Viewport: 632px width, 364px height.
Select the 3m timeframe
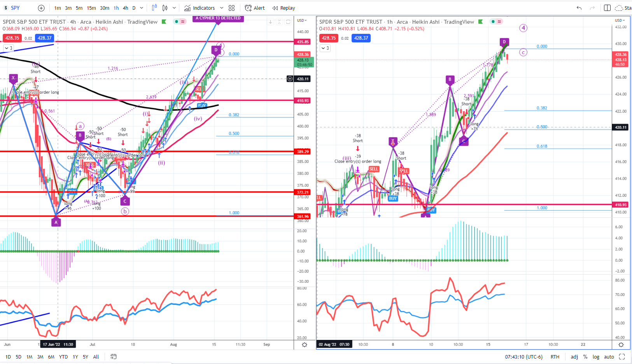(68, 8)
